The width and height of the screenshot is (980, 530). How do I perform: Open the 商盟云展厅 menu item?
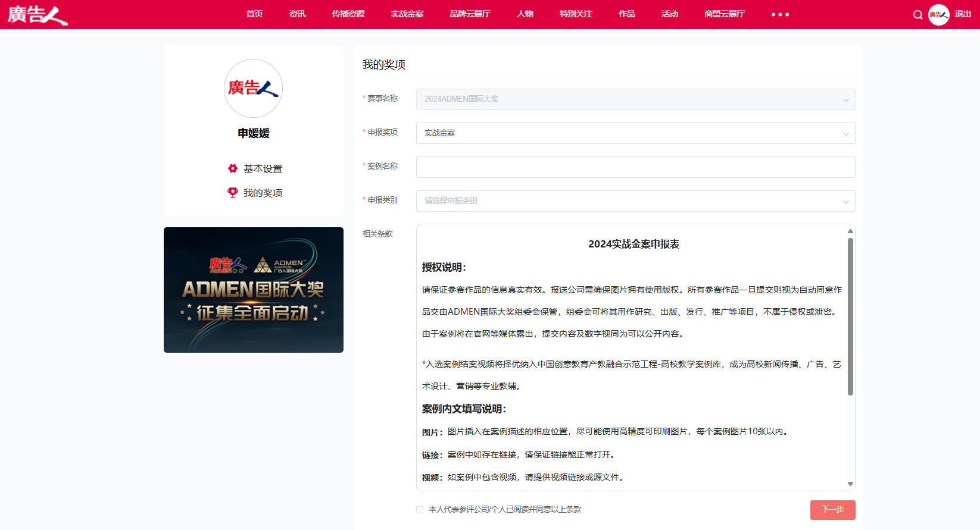[725, 14]
